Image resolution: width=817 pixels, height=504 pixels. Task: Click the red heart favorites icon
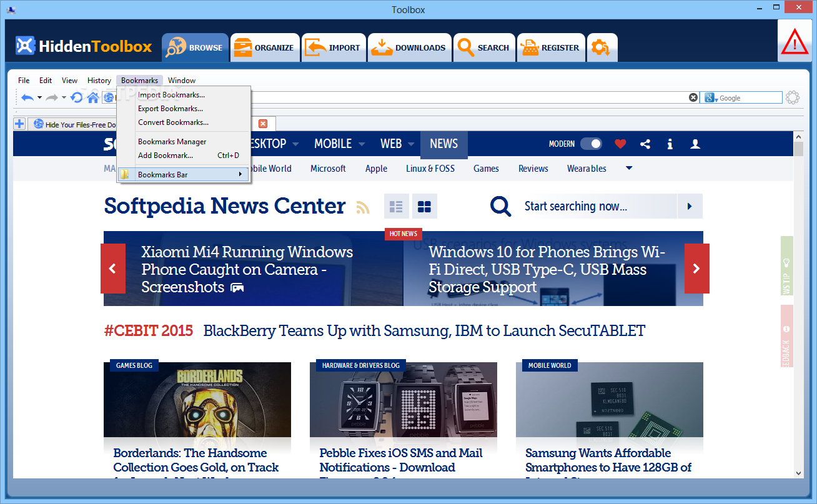(620, 144)
